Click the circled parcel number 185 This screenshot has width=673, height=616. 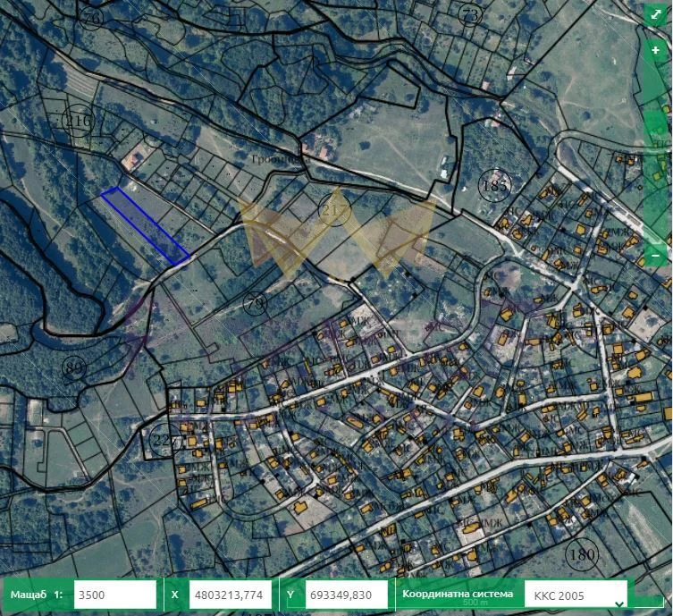pyautogui.click(x=494, y=186)
